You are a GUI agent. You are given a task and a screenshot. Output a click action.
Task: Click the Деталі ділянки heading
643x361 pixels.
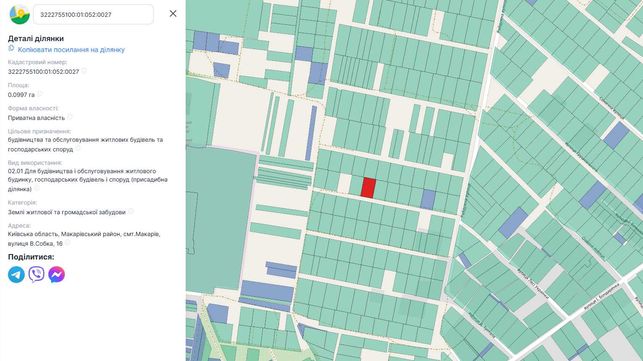point(36,39)
